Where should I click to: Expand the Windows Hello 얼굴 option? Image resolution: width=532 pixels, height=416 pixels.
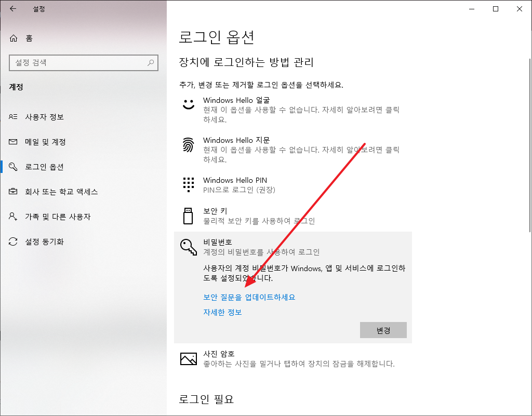coord(293,110)
